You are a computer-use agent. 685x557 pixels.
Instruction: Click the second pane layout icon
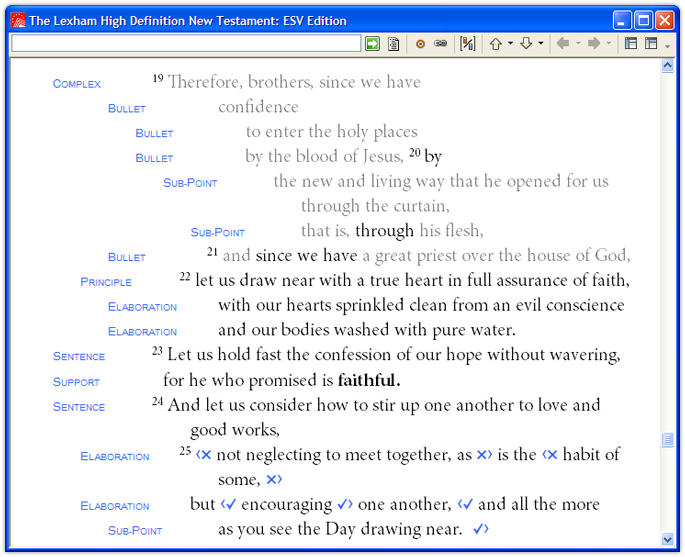(x=651, y=44)
